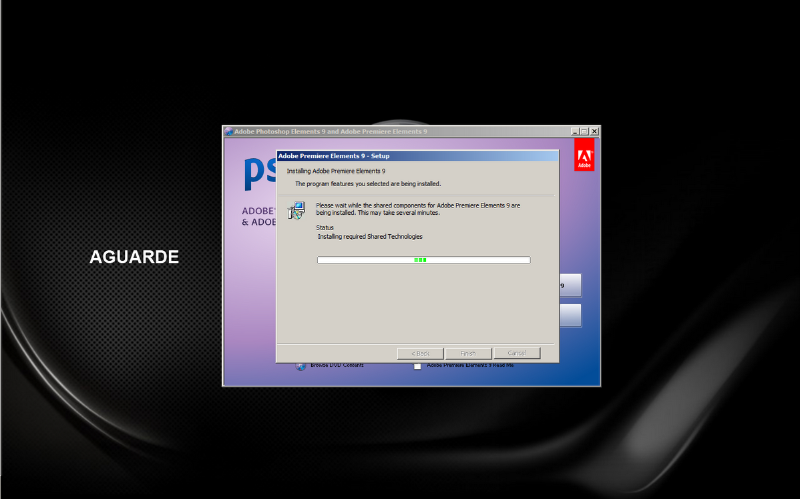Click the Finish button in Setup dialog

[x=468, y=354]
